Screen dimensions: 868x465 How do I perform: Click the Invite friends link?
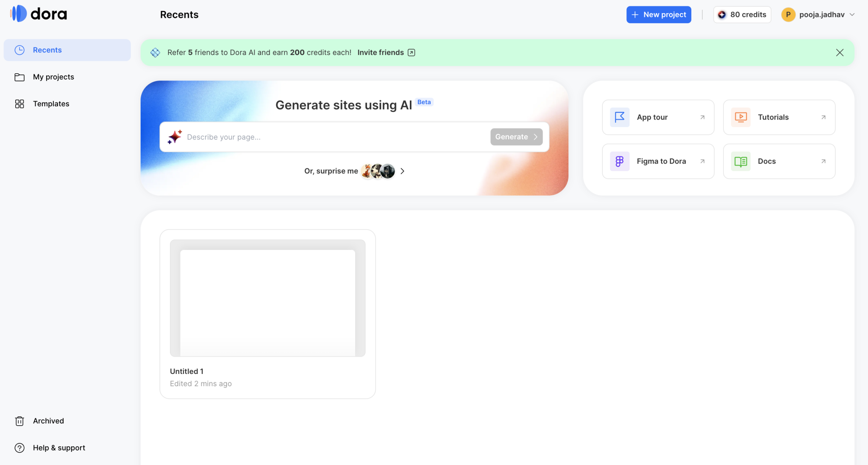coord(380,52)
